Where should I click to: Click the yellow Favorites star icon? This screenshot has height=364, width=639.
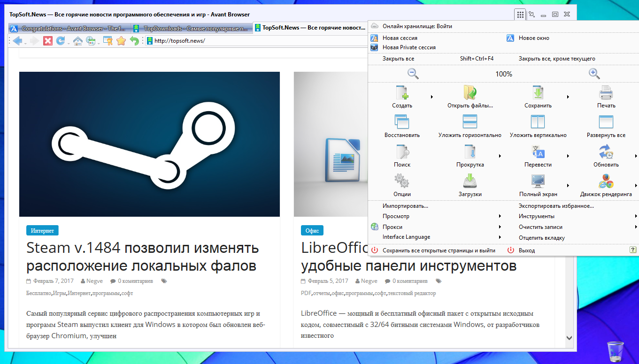[x=121, y=41]
